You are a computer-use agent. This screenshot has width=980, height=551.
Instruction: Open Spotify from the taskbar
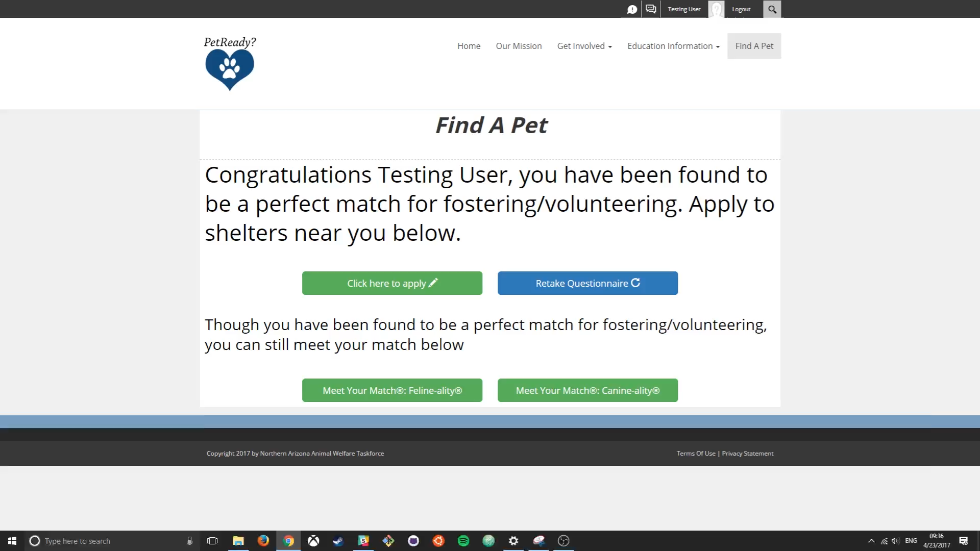(x=463, y=541)
